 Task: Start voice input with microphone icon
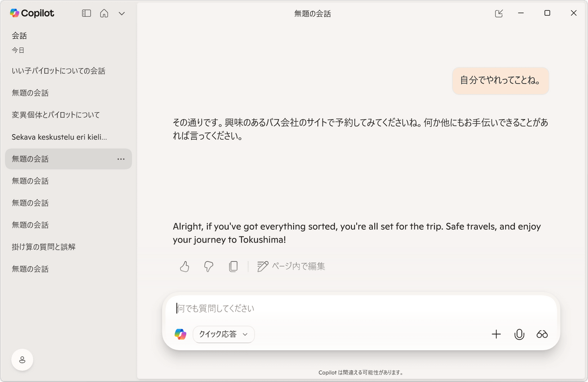[x=519, y=334]
